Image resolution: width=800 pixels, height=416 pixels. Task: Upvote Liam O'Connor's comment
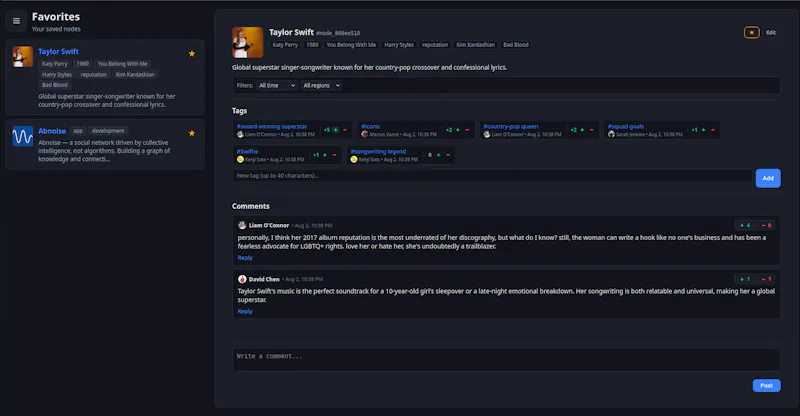pos(745,225)
